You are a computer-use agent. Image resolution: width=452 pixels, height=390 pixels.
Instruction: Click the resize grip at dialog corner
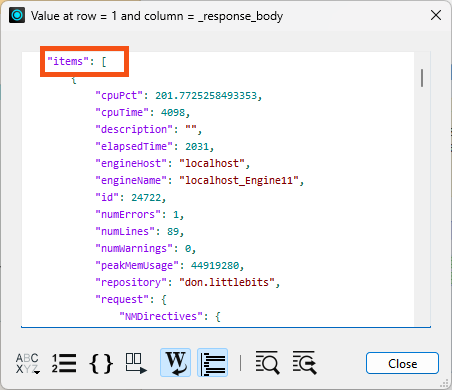click(x=445, y=384)
